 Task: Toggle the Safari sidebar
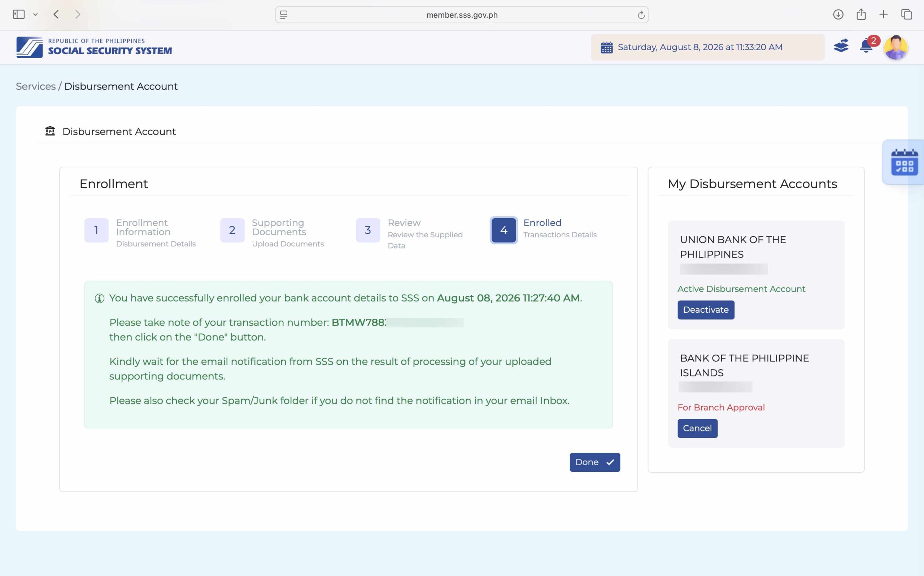(18, 14)
